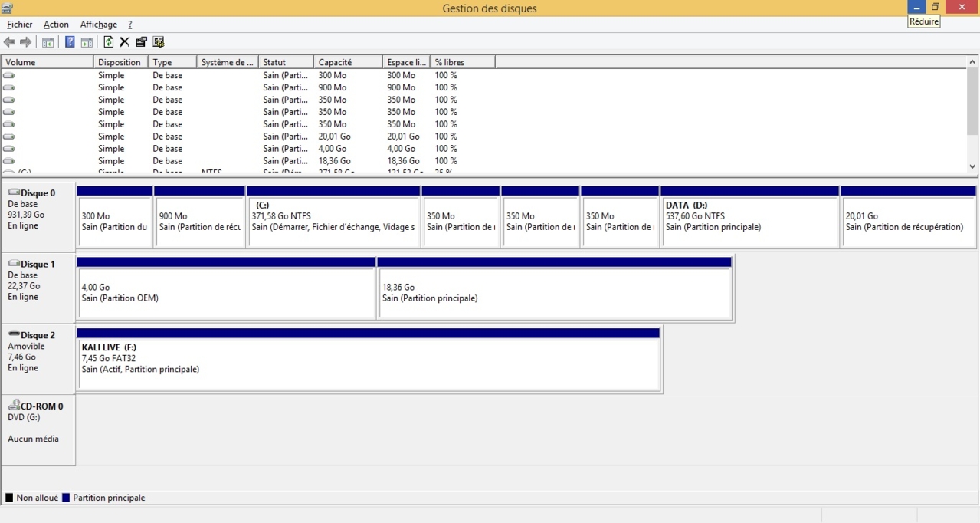Click the black X delete icon
Image resolution: width=980 pixels, height=523 pixels.
coord(125,42)
